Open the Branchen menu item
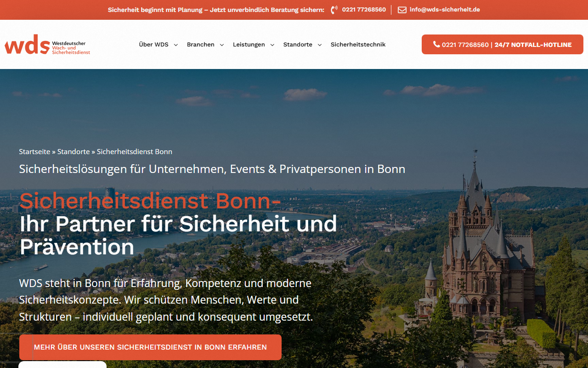Image resolution: width=588 pixels, height=368 pixels. (x=201, y=45)
